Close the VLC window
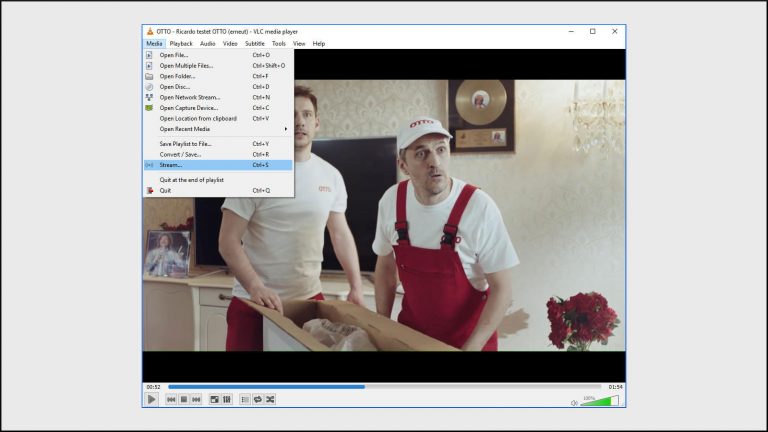Viewport: 768px width, 432px height. tap(615, 31)
